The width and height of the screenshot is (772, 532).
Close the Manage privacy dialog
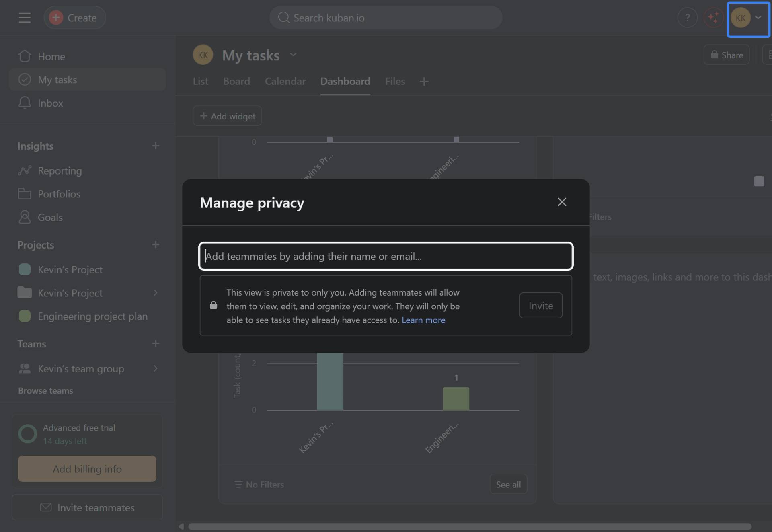coord(562,202)
